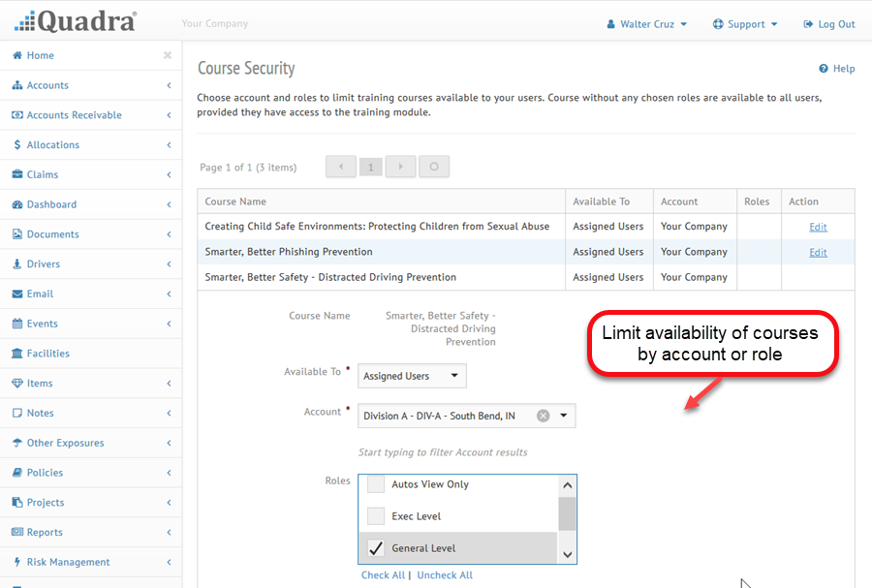
Task: Edit the Smarter, Better Phishing Prevention course
Action: [x=818, y=252]
